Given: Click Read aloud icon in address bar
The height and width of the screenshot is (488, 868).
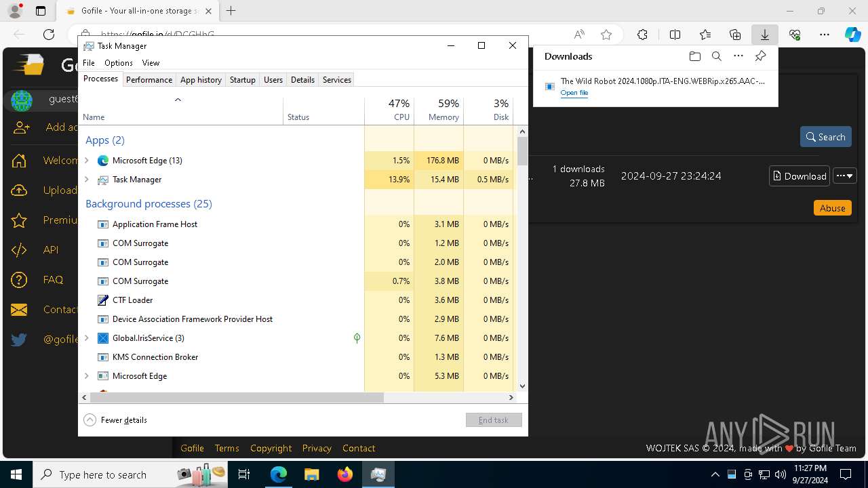Looking at the screenshot, I should pyautogui.click(x=579, y=35).
